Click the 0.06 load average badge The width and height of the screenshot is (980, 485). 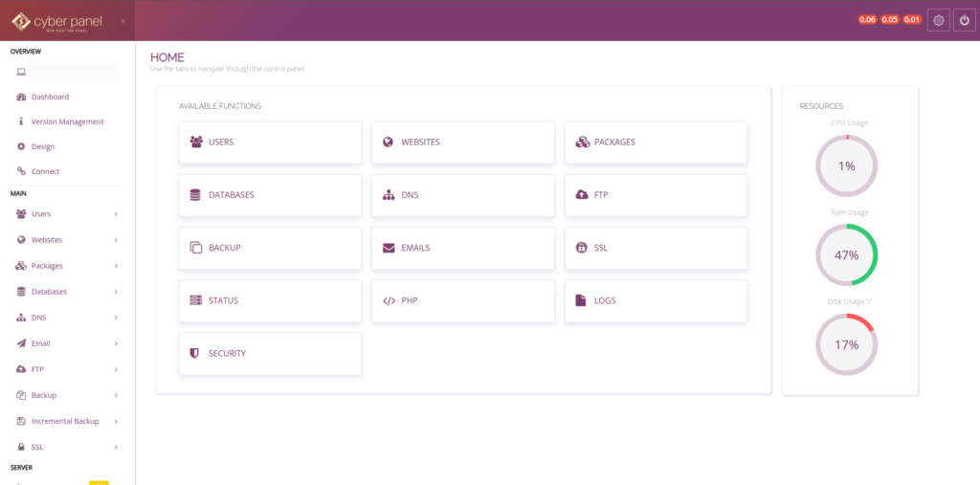coord(867,20)
